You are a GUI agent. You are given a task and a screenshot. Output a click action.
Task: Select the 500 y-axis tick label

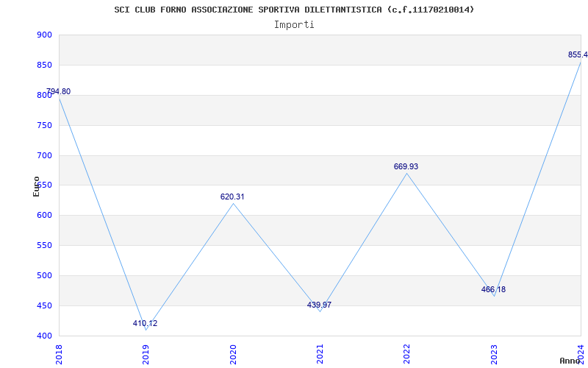pyautogui.click(x=44, y=275)
